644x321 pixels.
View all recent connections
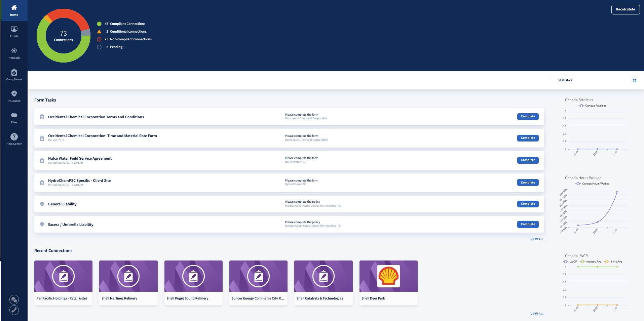537,314
